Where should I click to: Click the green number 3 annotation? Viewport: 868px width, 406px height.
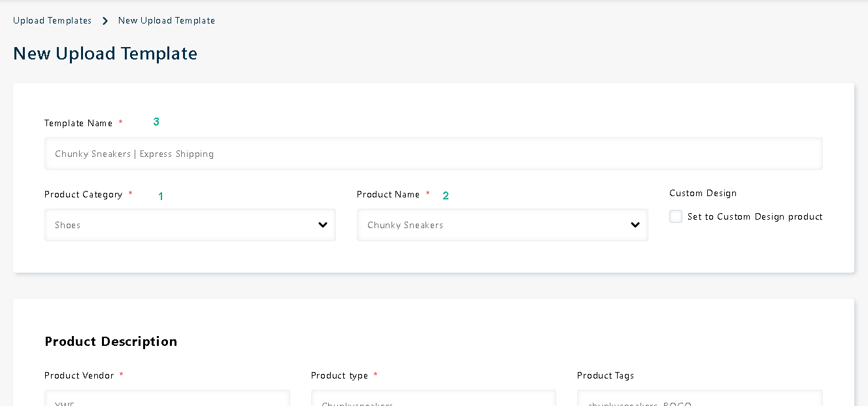click(156, 122)
